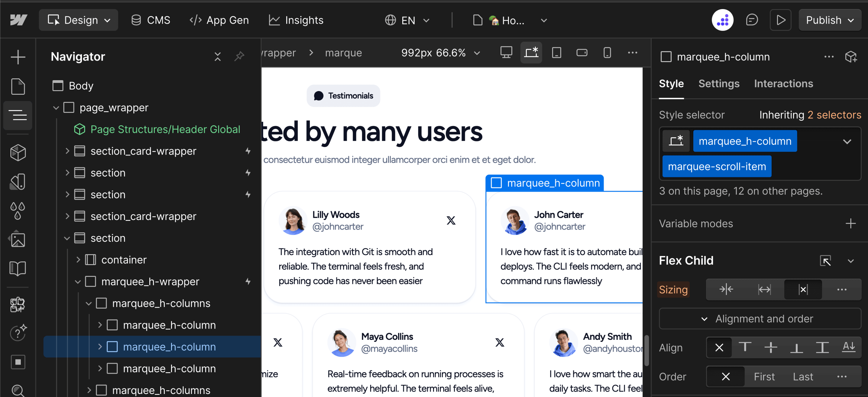Open element options ellipsis in Style panel

[x=829, y=57]
